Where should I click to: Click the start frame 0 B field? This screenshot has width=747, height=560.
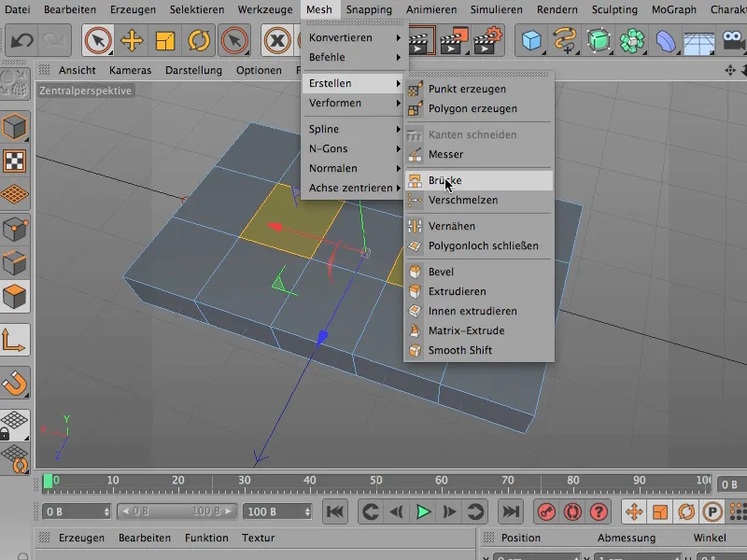(77, 511)
